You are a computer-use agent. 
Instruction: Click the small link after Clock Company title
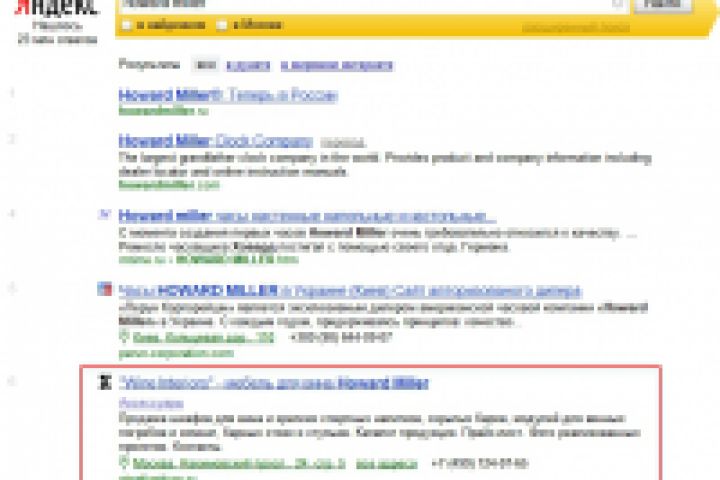click(343, 143)
